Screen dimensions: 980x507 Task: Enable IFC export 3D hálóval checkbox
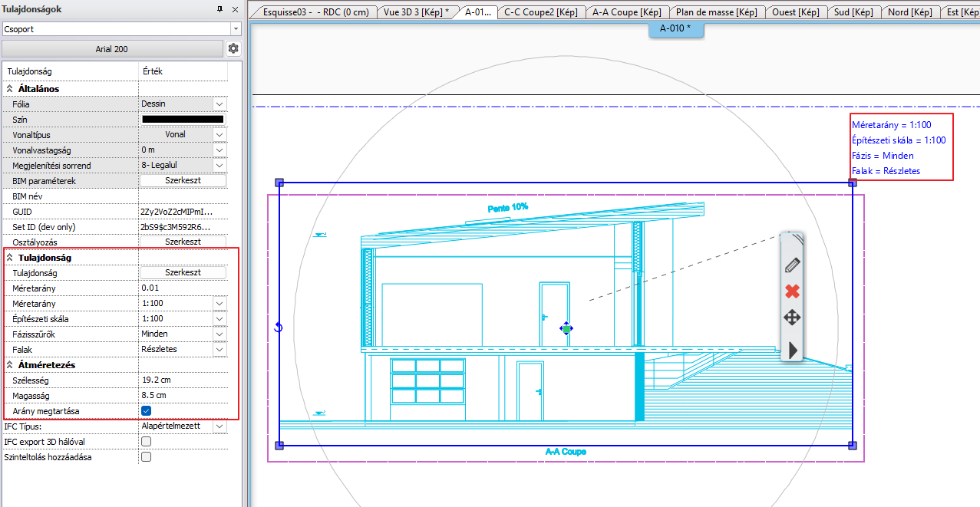click(x=147, y=442)
